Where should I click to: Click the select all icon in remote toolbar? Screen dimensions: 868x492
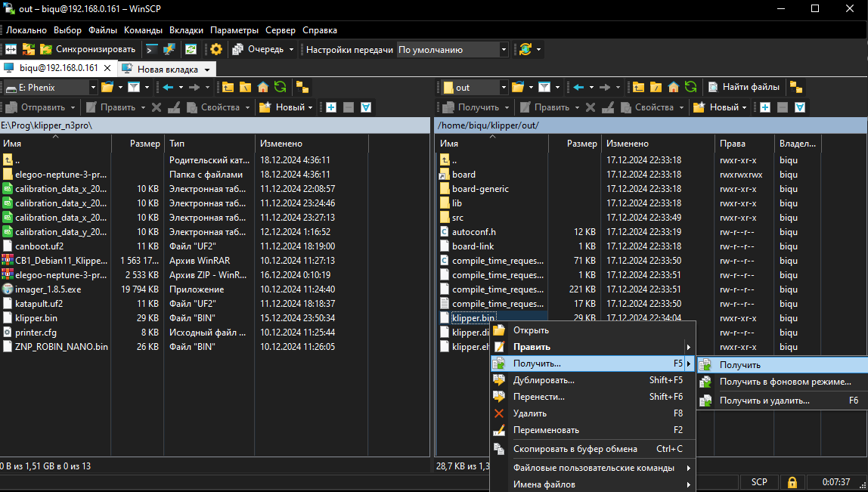[800, 107]
